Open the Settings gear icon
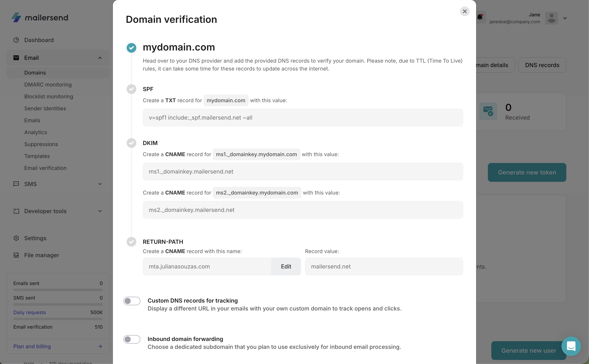Image resolution: width=589 pixels, height=364 pixels. [16, 238]
